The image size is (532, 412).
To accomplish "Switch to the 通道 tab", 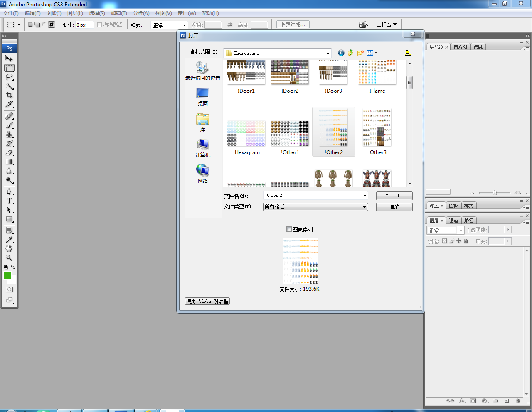I will click(453, 221).
